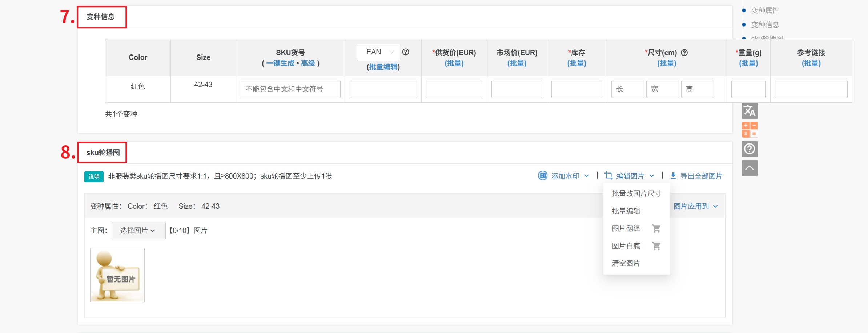
Task: Select 批量改图片尺寸 from the menu
Action: pyautogui.click(x=636, y=194)
